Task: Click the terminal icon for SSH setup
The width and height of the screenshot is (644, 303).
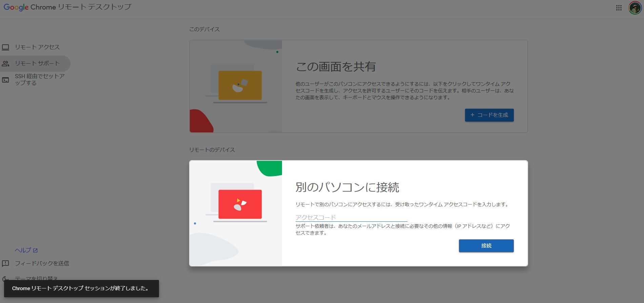Action: coord(5,80)
